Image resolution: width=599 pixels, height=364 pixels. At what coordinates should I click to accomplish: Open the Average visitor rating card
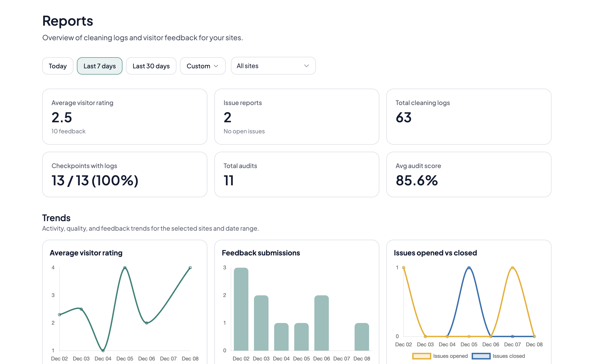124,117
